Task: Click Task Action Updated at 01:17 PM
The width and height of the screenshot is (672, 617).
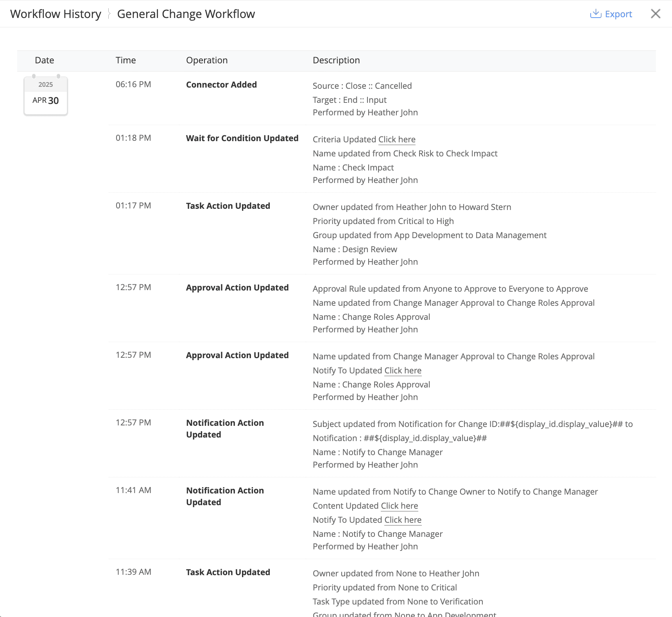Action: pyautogui.click(x=228, y=206)
